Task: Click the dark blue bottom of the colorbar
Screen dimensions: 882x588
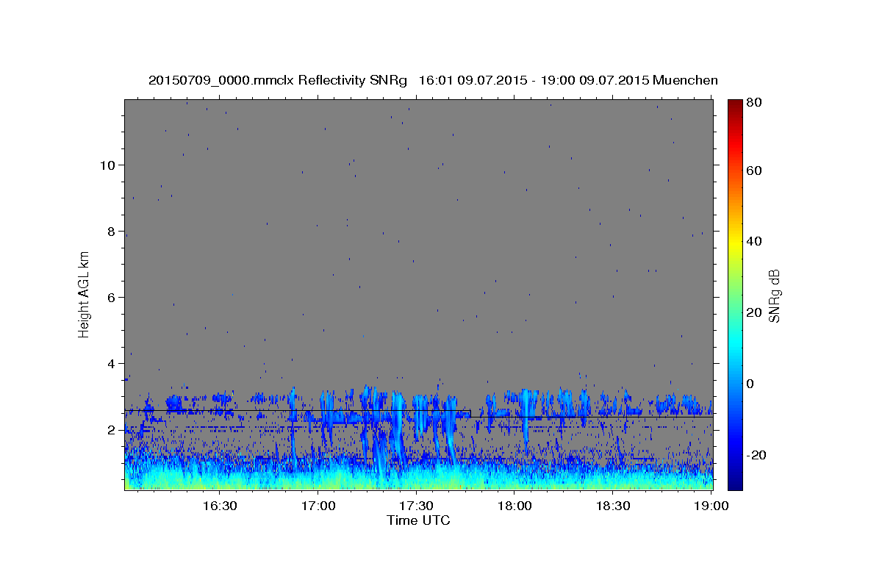Action: point(734,484)
